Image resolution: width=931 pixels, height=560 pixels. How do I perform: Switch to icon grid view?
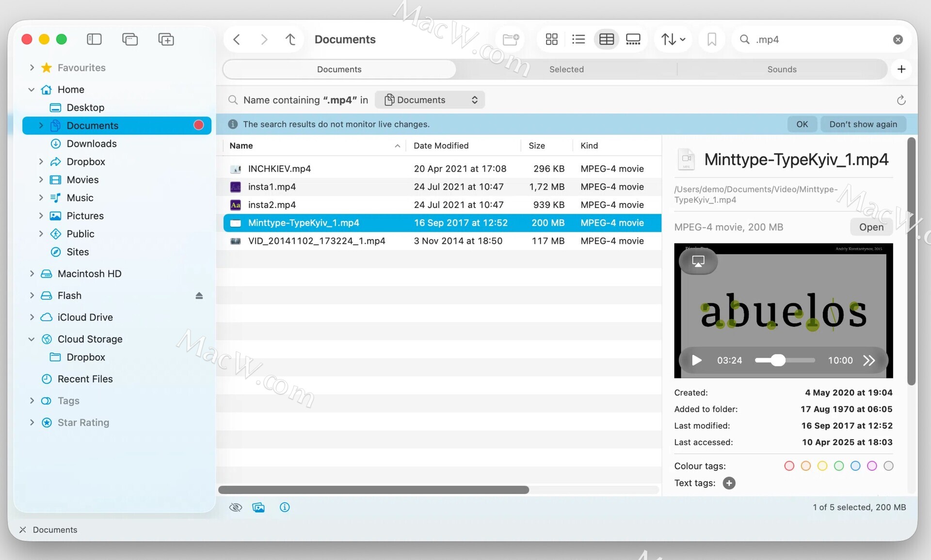(x=551, y=39)
